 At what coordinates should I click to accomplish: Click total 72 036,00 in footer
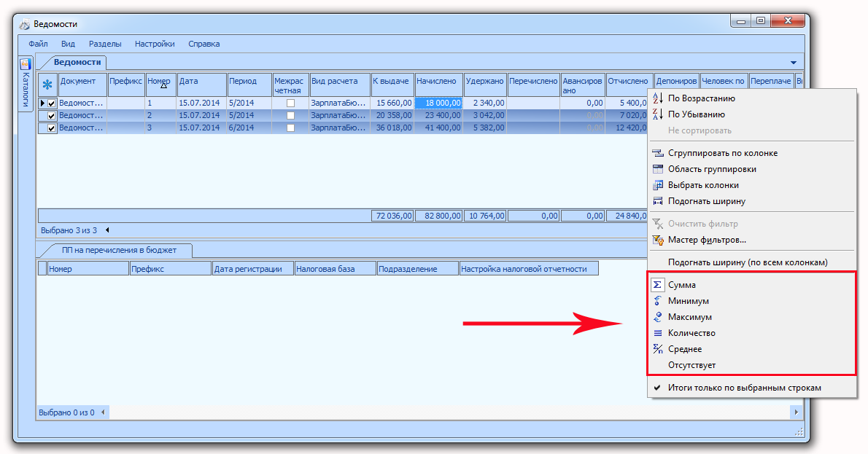[392, 216]
